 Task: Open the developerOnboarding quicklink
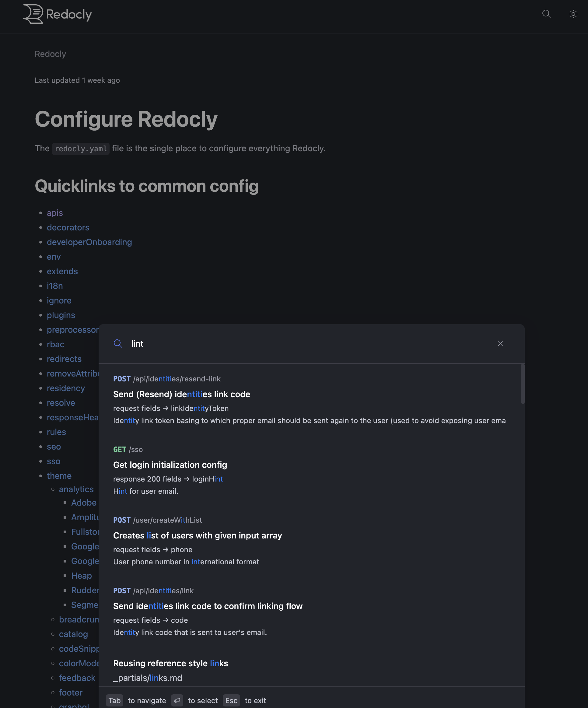pos(89,242)
